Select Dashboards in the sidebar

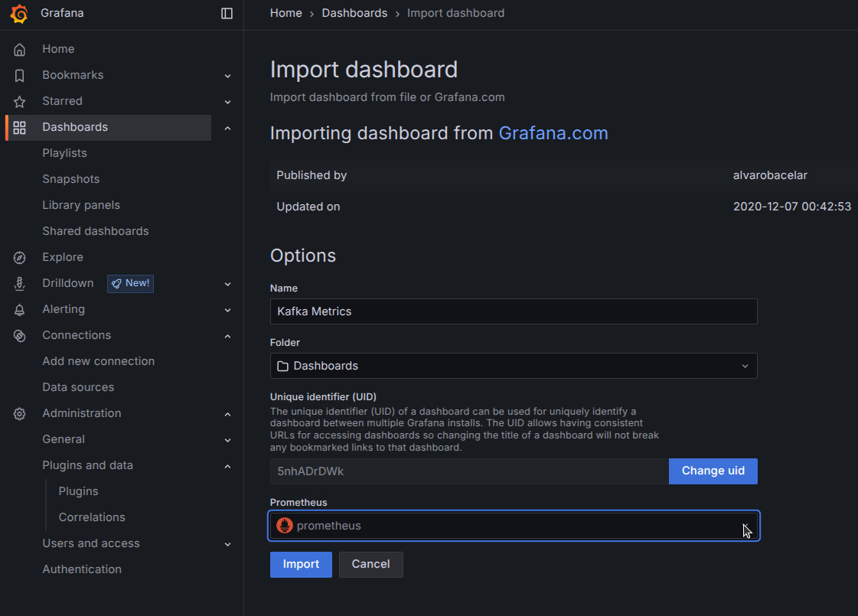click(75, 128)
